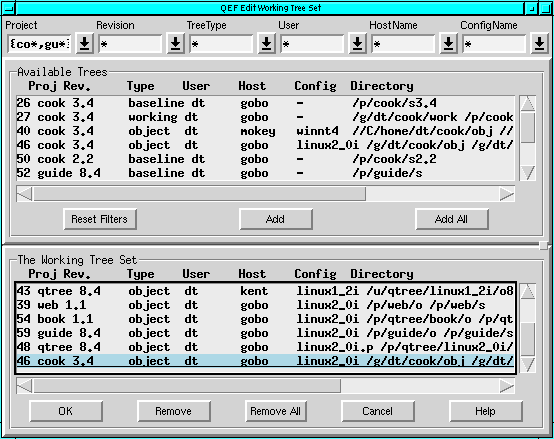Click Available Trees scroll up arrow
This screenshot has width=554, height=439.
pos(528,103)
